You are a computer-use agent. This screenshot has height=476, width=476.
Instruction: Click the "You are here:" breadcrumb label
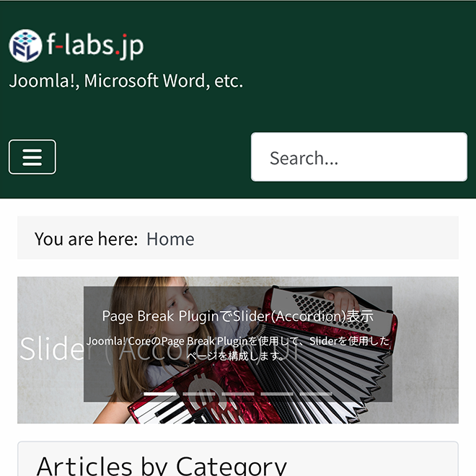[86, 239]
